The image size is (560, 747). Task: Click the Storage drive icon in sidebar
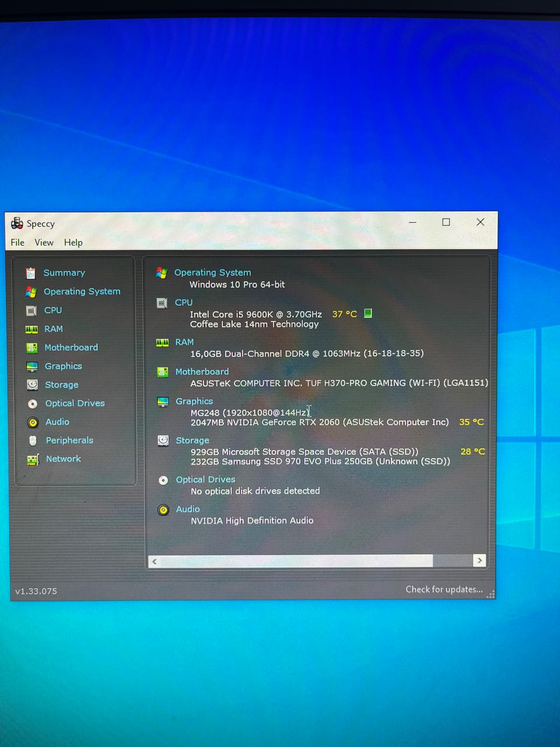click(x=33, y=385)
